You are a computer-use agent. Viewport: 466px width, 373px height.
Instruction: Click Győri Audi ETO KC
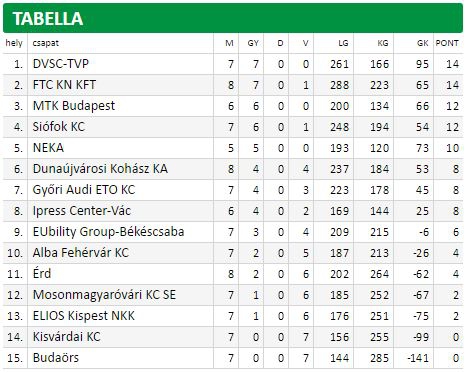point(84,190)
